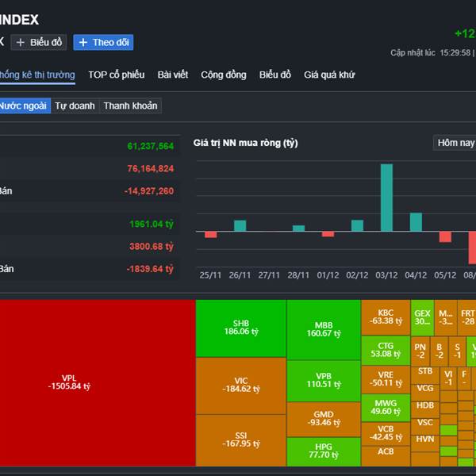Click the 05/12 net sell bar
The width and height of the screenshot is (476, 476).
pos(445,236)
